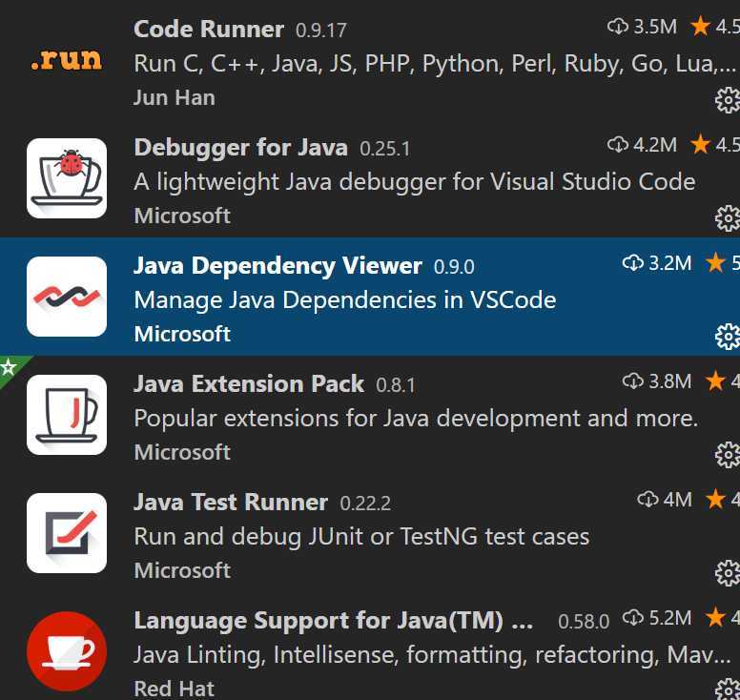The width and height of the screenshot is (740, 700).
Task: Click description 'Java Linting, Intellisense, formatting...'
Action: coord(432,655)
